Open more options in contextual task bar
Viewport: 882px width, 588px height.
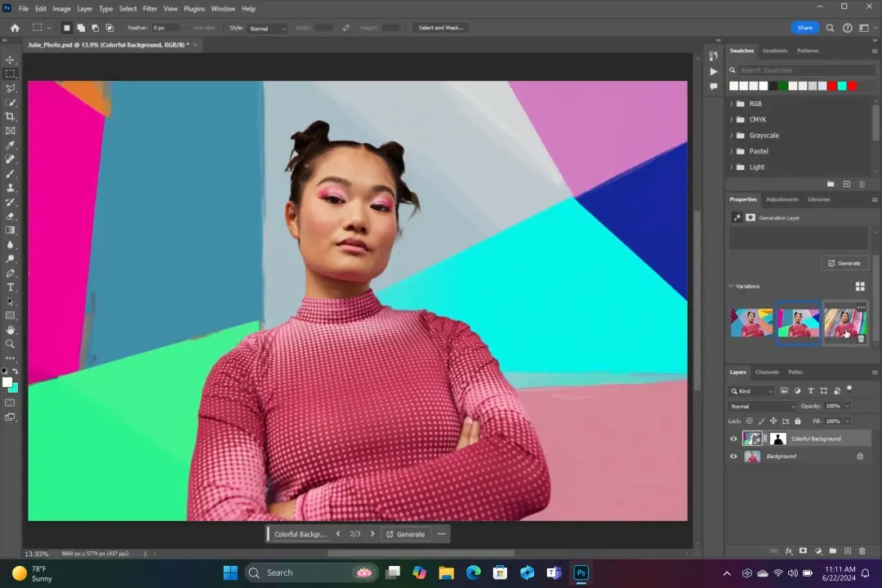(x=441, y=534)
